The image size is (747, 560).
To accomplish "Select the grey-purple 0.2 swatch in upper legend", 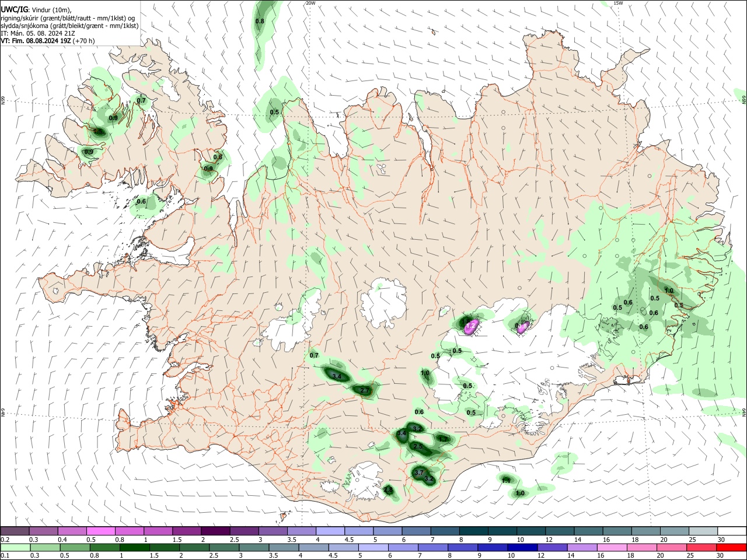I will pyautogui.click(x=15, y=530).
